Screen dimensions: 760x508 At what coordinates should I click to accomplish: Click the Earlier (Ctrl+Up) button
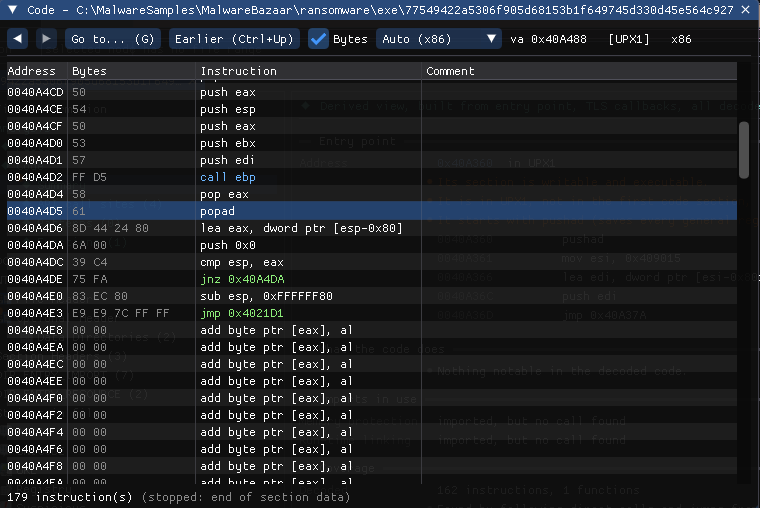(234, 39)
